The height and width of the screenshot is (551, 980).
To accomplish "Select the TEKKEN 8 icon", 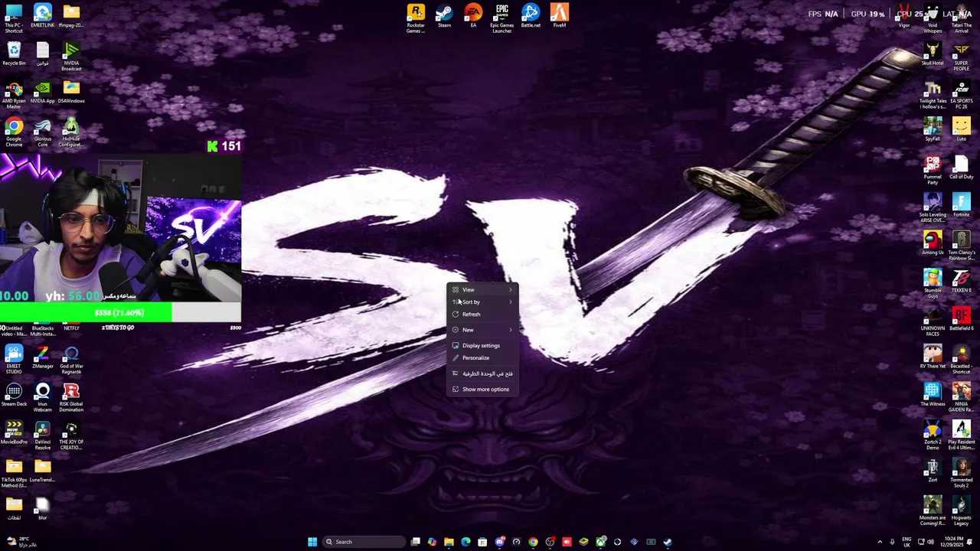I will (x=962, y=281).
